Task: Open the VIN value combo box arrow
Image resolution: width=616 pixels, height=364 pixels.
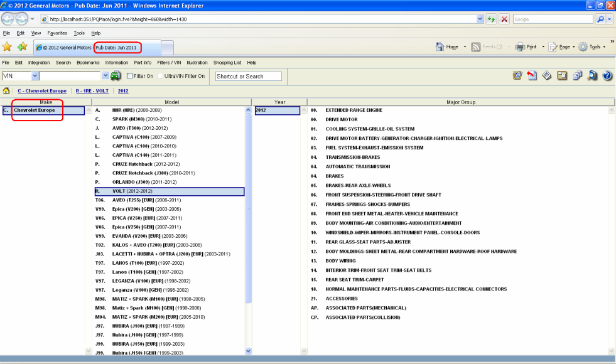Action: 105,75
